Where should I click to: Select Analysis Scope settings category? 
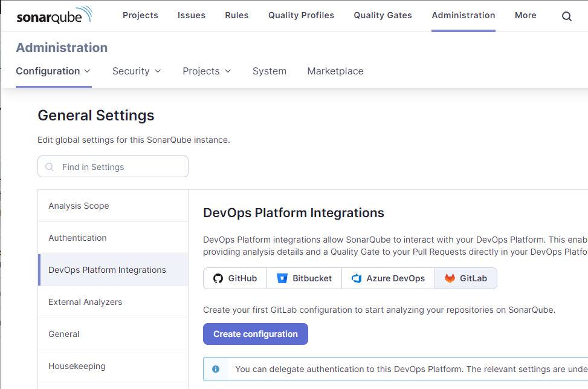pos(79,206)
